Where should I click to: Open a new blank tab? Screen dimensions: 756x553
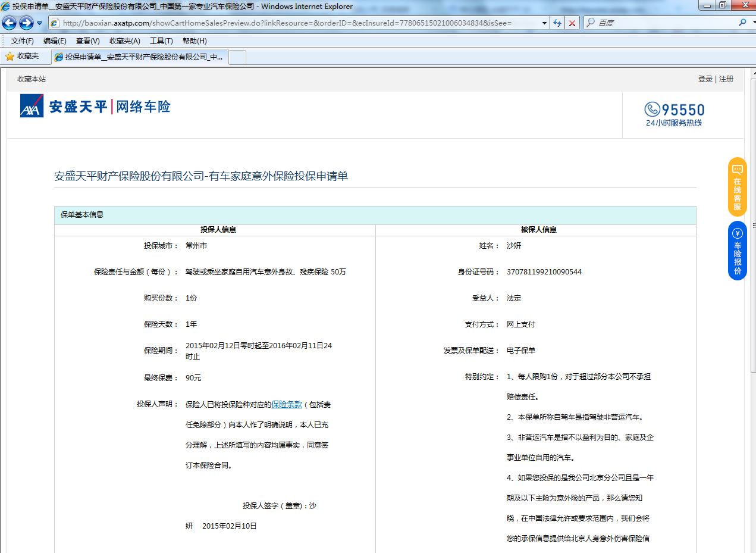237,57
